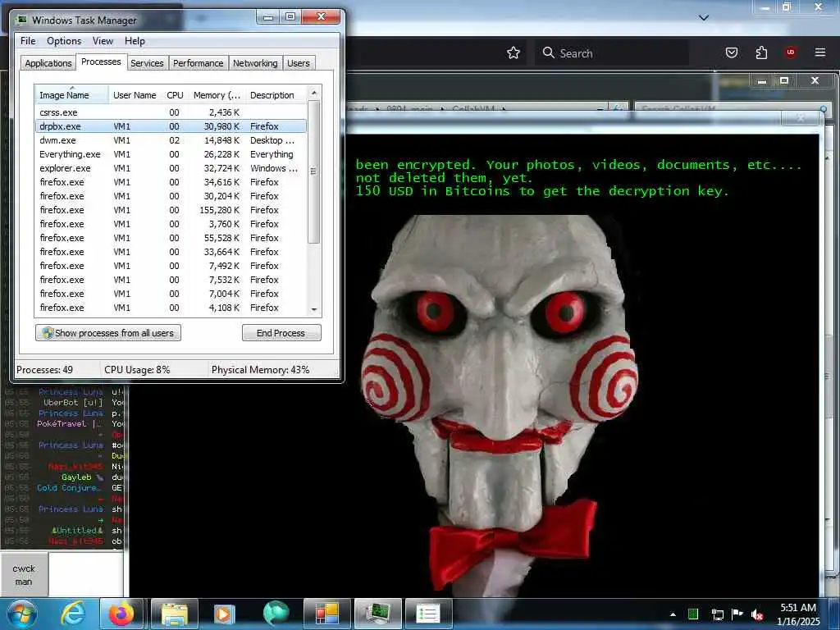Select firefox.exe using 4,108 K memory
The height and width of the screenshot is (630, 840).
[171, 308]
